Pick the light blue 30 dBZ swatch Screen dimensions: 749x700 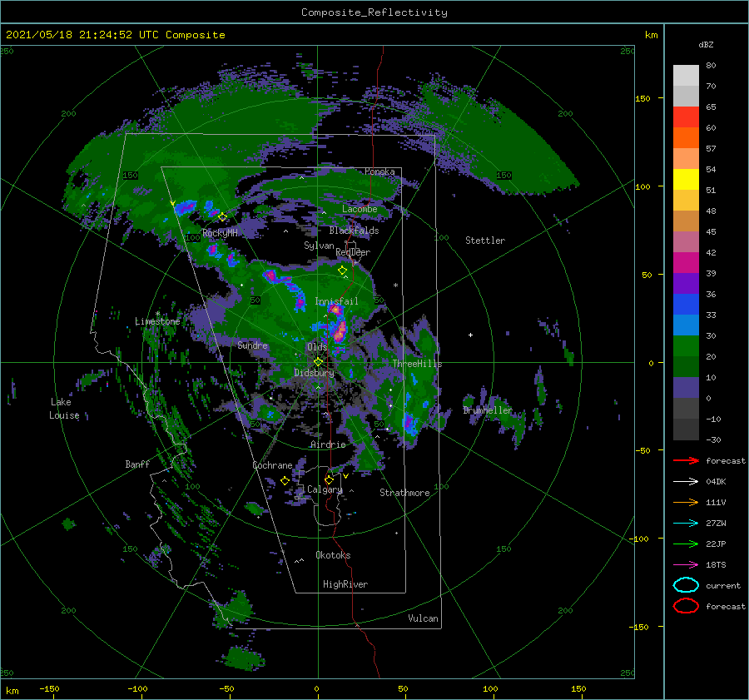pos(686,325)
